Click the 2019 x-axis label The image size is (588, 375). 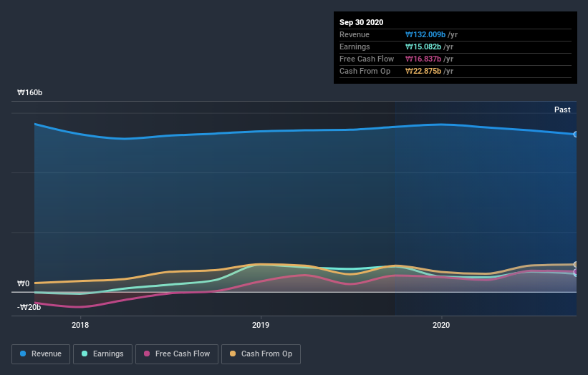pyautogui.click(x=261, y=325)
